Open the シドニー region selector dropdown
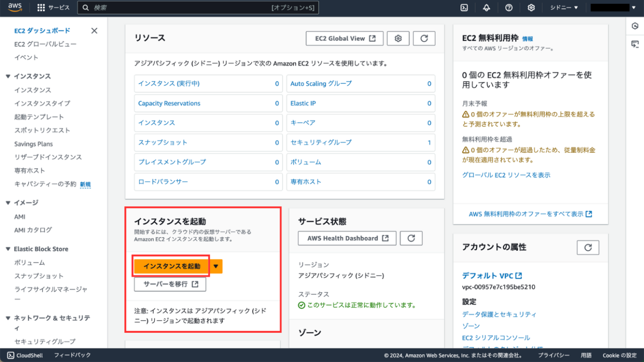This screenshot has width=644, height=362. click(563, 8)
